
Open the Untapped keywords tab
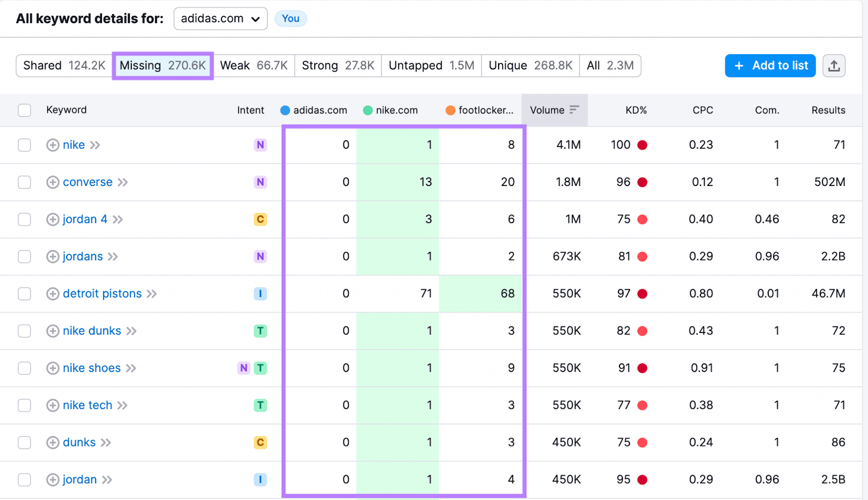(431, 66)
